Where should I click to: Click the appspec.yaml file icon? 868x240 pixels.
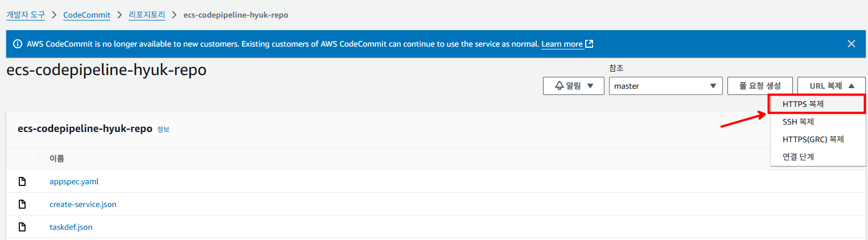pyautogui.click(x=23, y=182)
